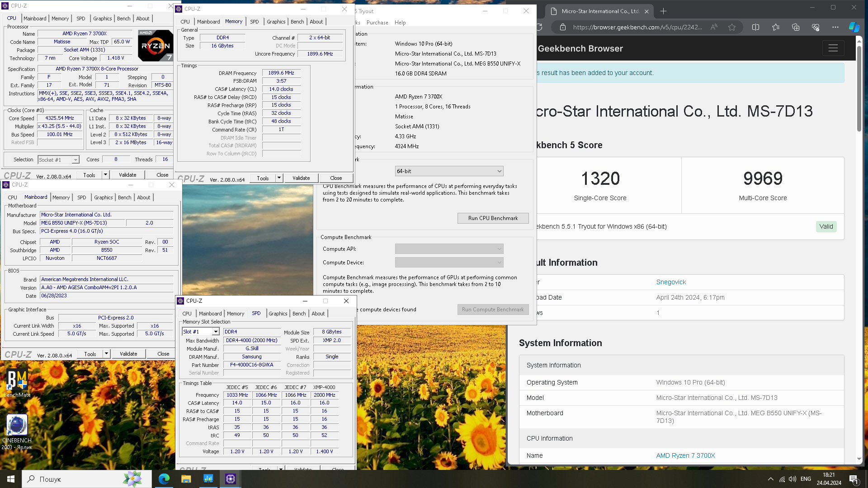Screen dimensions: 868x488
Task: Open the notification center icon
Action: coord(854,479)
